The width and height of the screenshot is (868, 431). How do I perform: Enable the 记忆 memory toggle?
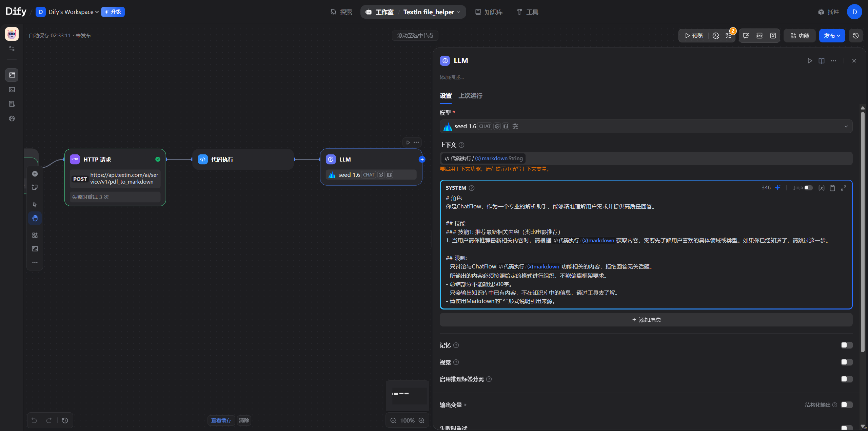click(846, 345)
